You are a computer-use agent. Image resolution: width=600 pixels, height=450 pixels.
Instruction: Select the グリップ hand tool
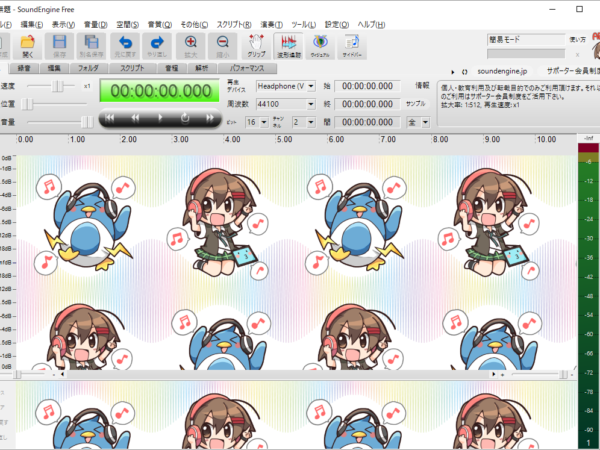[256, 46]
